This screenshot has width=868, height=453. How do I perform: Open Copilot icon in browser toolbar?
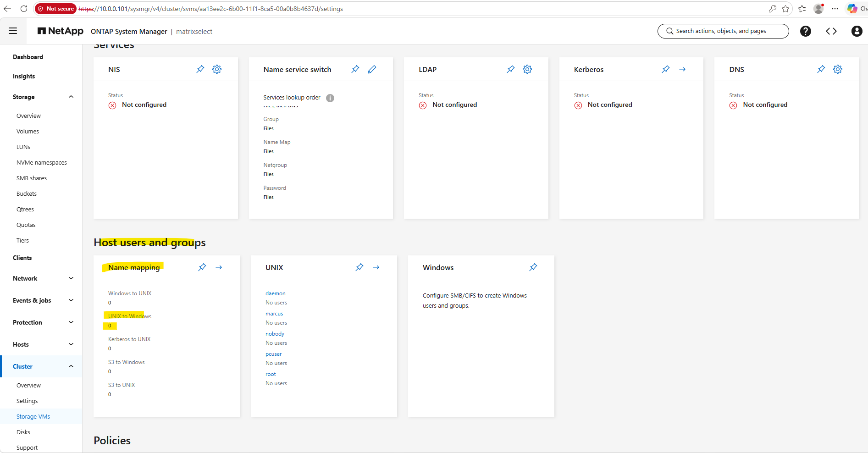pos(852,9)
